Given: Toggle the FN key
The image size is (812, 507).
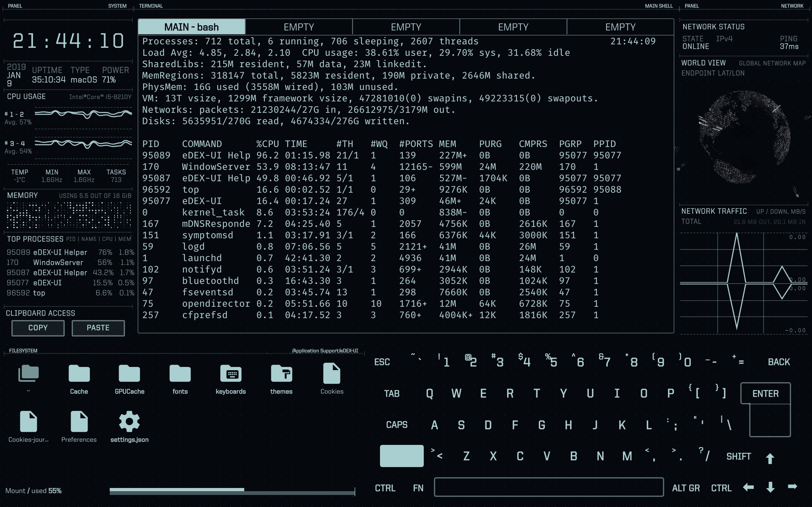Looking at the screenshot, I should click(x=418, y=488).
